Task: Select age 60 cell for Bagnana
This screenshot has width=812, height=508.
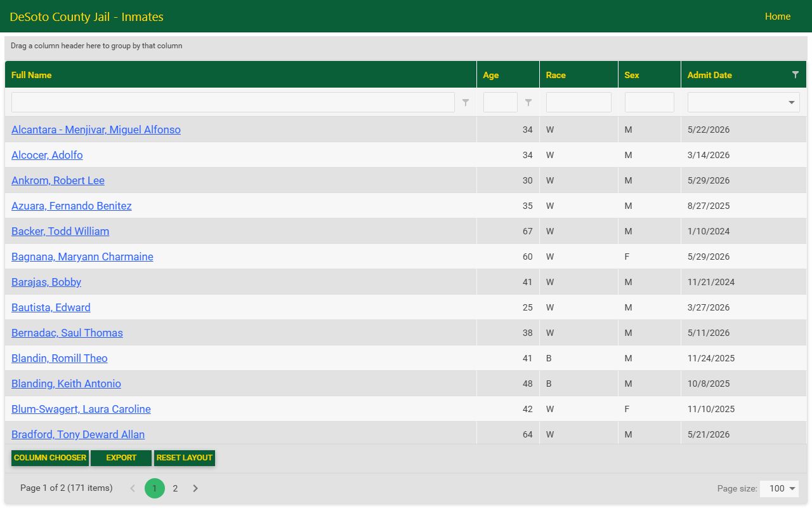Action: 508,257
